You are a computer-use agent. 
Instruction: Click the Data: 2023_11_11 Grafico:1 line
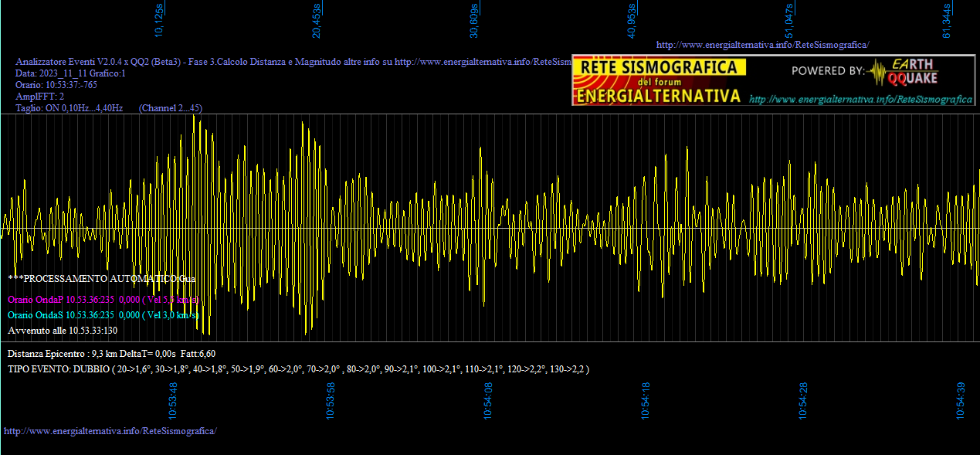70,73
